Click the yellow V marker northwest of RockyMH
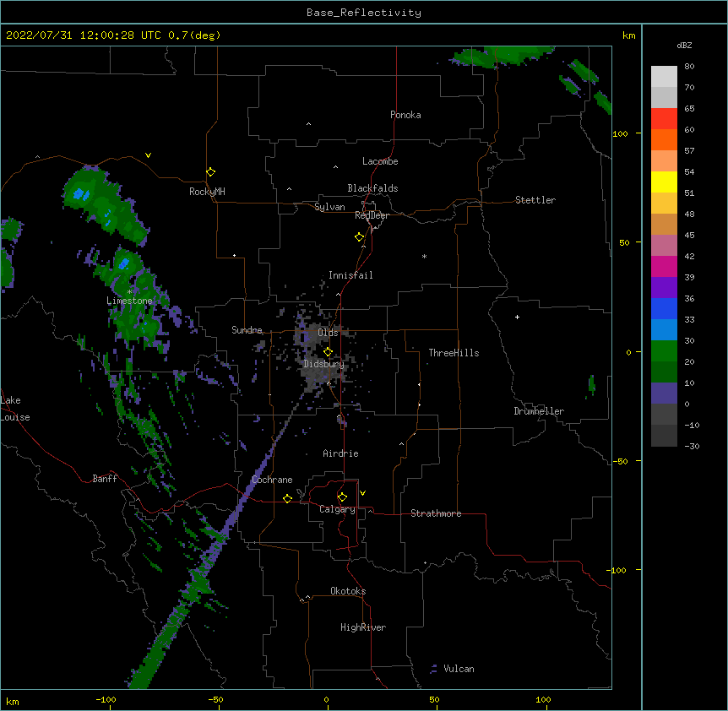728x711 pixels. [148, 155]
